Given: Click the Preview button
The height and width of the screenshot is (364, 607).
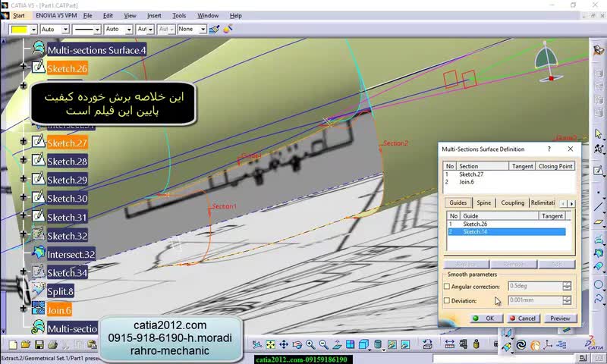Looking at the screenshot, I should (560, 318).
